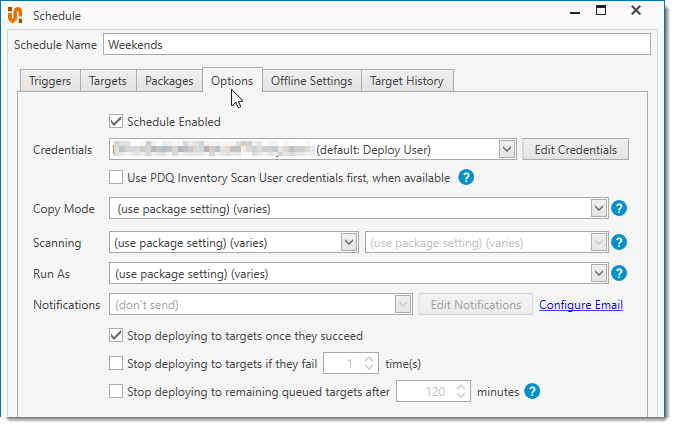Image resolution: width=675 pixels, height=427 pixels.
Task: Enable Stop deploying to remaining queued targets
Action: coord(116,392)
